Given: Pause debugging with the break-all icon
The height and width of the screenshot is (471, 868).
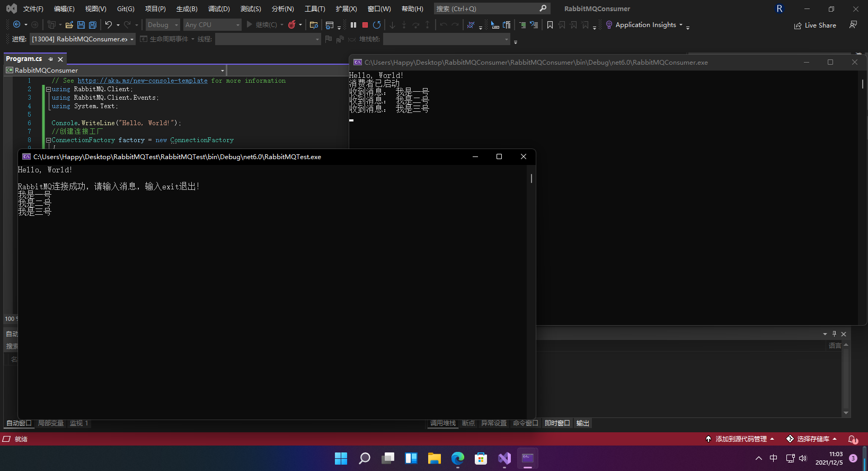Looking at the screenshot, I should point(353,25).
